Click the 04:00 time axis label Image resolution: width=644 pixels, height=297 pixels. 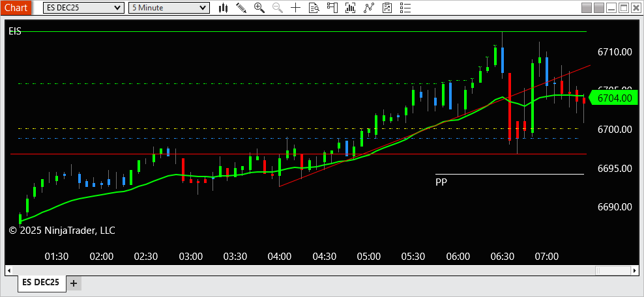click(280, 257)
